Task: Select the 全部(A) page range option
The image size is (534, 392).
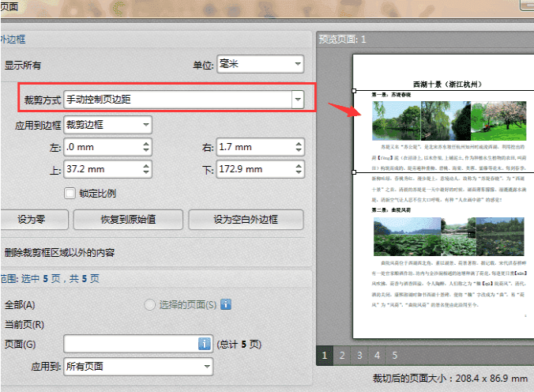Action: click(20, 305)
